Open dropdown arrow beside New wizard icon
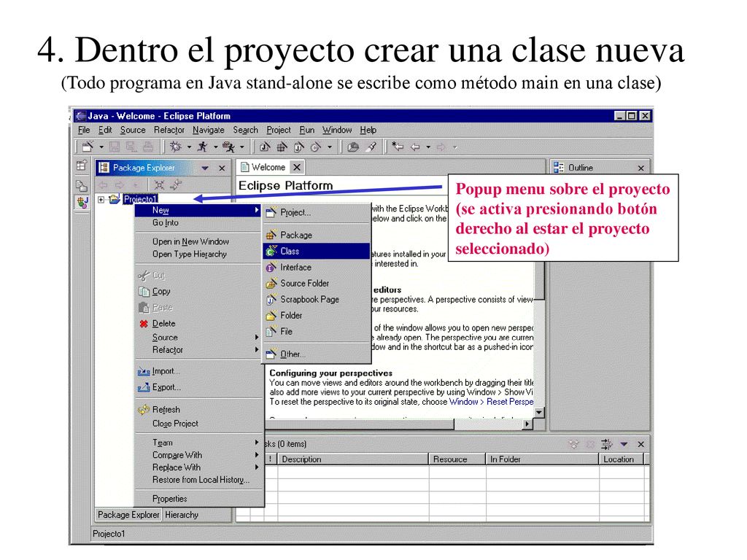The image size is (747, 560). (x=101, y=147)
